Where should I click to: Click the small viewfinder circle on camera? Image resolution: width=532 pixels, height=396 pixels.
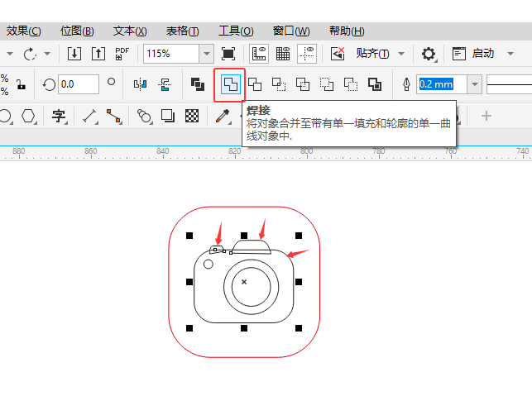[x=208, y=264]
